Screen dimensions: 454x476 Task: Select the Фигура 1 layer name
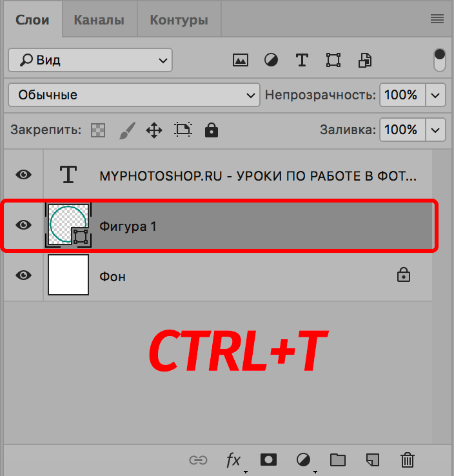pyautogui.click(x=128, y=226)
